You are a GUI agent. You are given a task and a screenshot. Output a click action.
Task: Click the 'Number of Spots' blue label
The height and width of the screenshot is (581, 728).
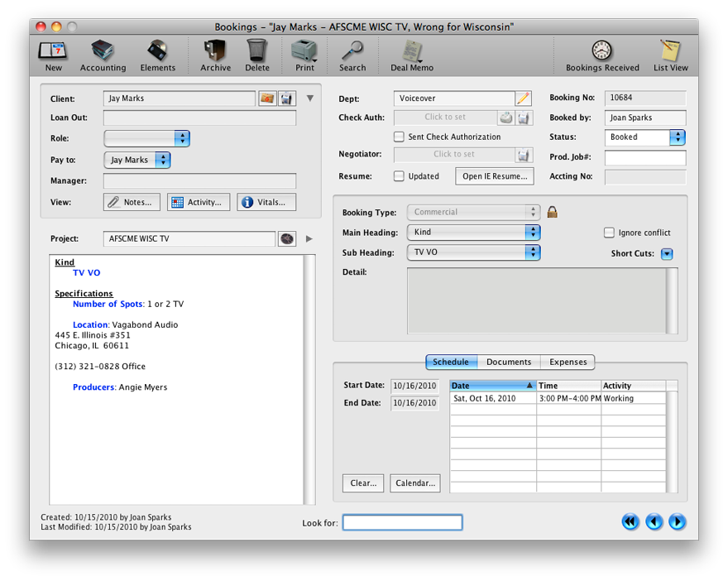108,305
